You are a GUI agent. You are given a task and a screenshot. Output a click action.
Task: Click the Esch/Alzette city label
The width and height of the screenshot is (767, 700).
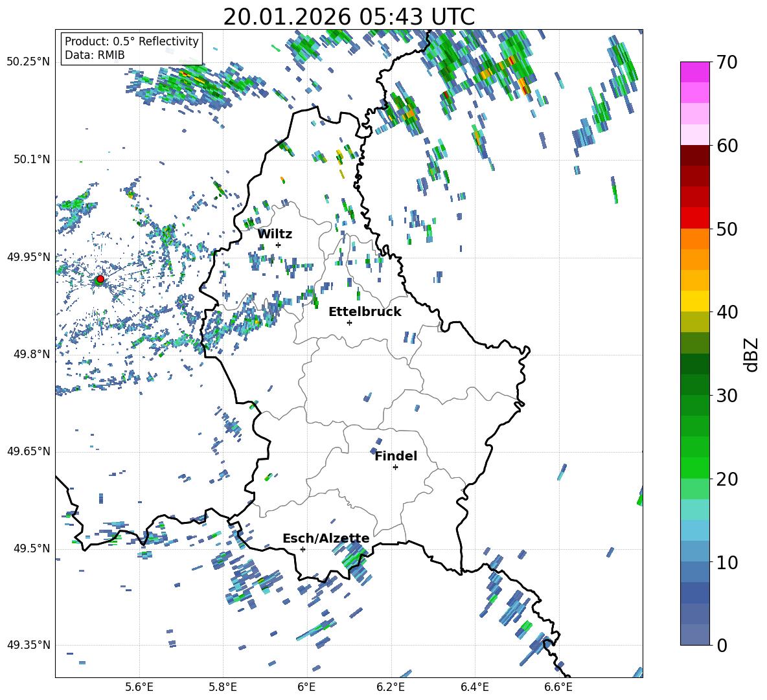326,539
